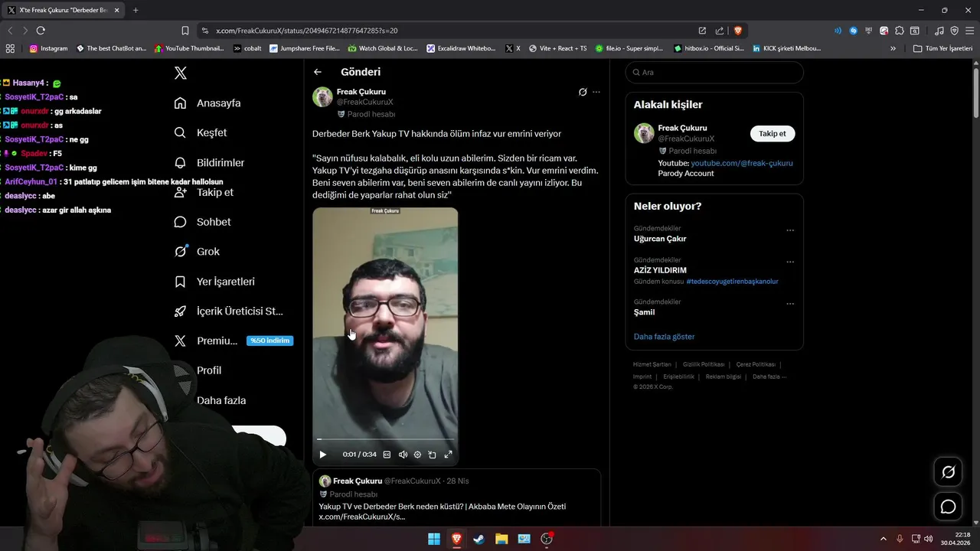Play the post video
The height and width of the screenshot is (551, 980).
[x=323, y=455]
